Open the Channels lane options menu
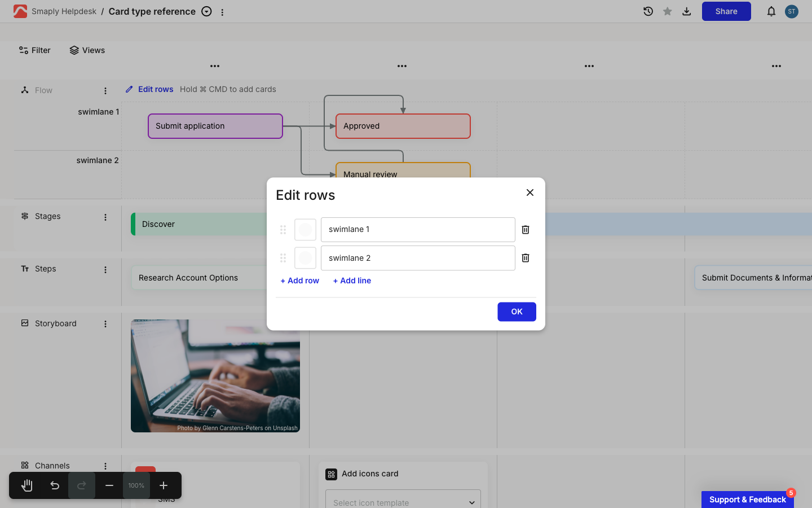Screen dimensions: 812x508 click(105, 466)
